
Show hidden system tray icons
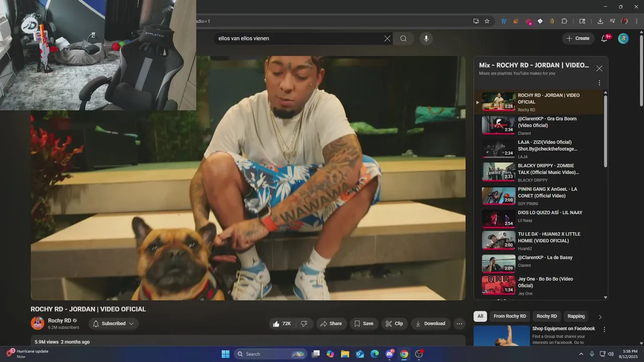[x=581, y=354]
